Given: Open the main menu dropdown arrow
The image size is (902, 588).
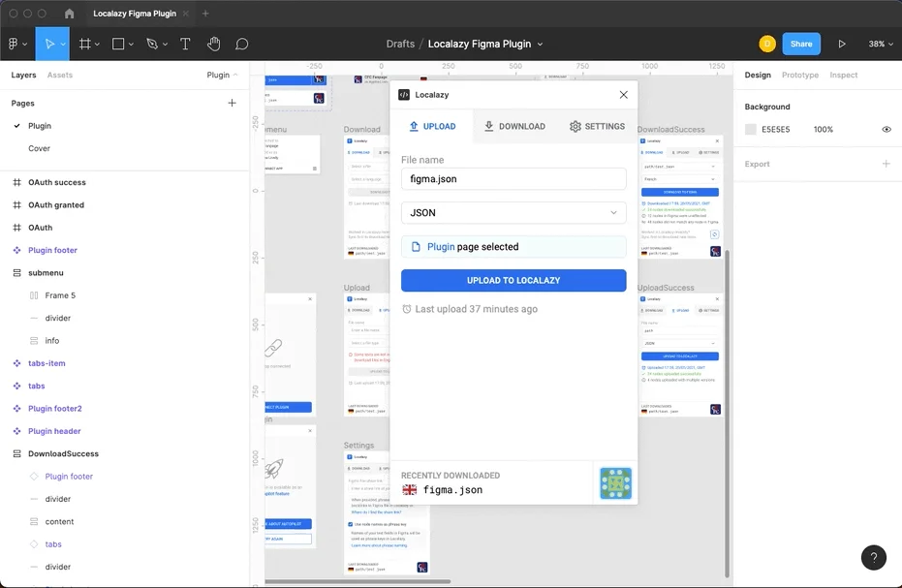Looking at the screenshot, I should coord(25,45).
